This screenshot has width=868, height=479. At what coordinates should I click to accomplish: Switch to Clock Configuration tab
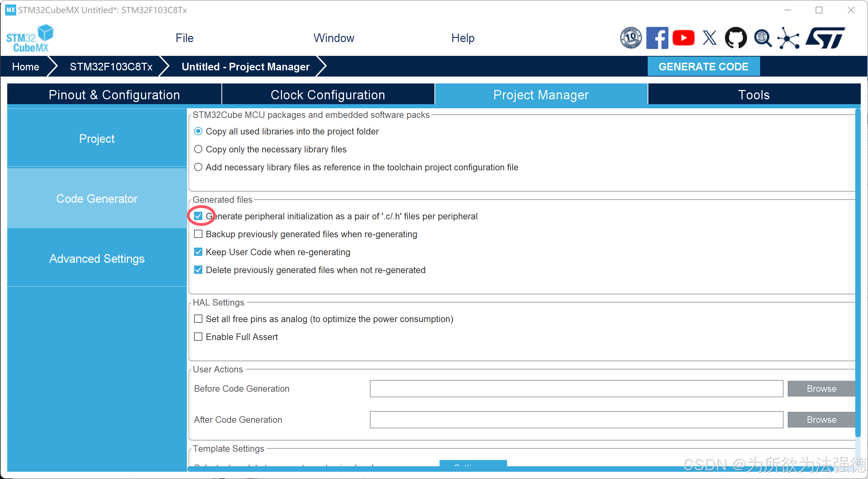pyautogui.click(x=327, y=94)
